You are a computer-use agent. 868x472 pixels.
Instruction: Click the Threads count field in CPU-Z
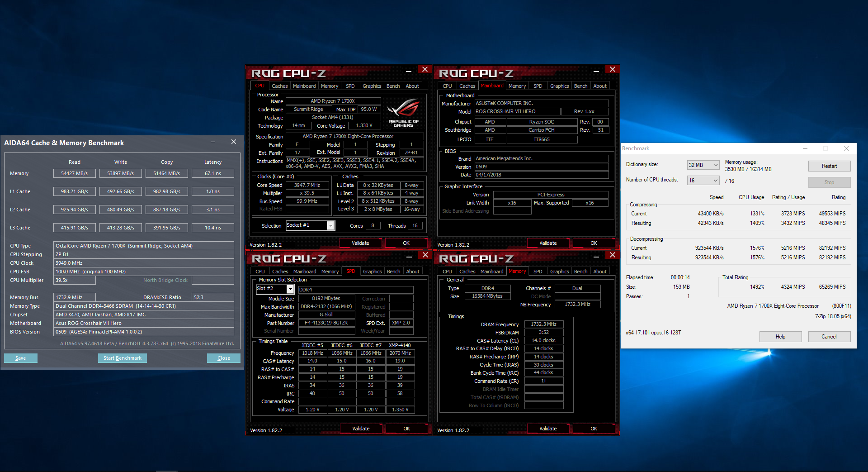(x=414, y=225)
